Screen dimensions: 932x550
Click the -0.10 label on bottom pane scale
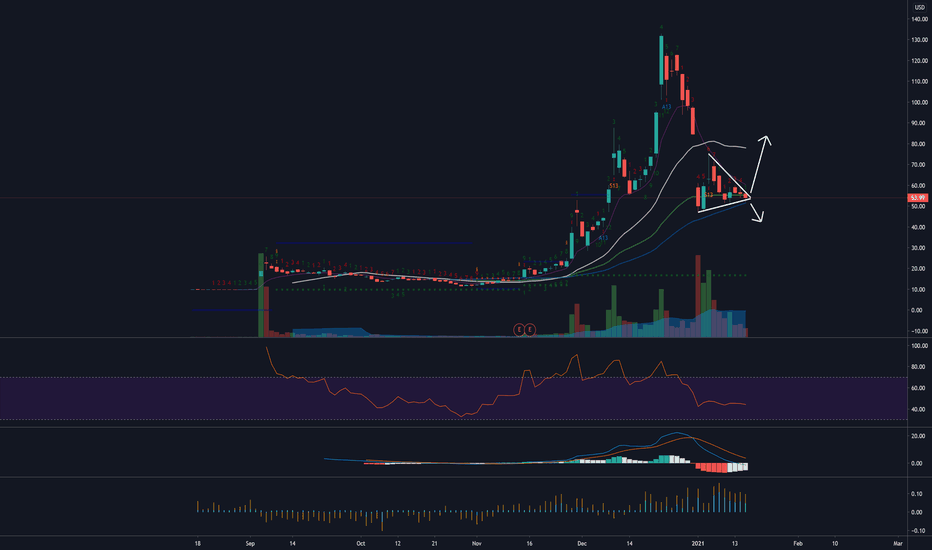tap(919, 530)
